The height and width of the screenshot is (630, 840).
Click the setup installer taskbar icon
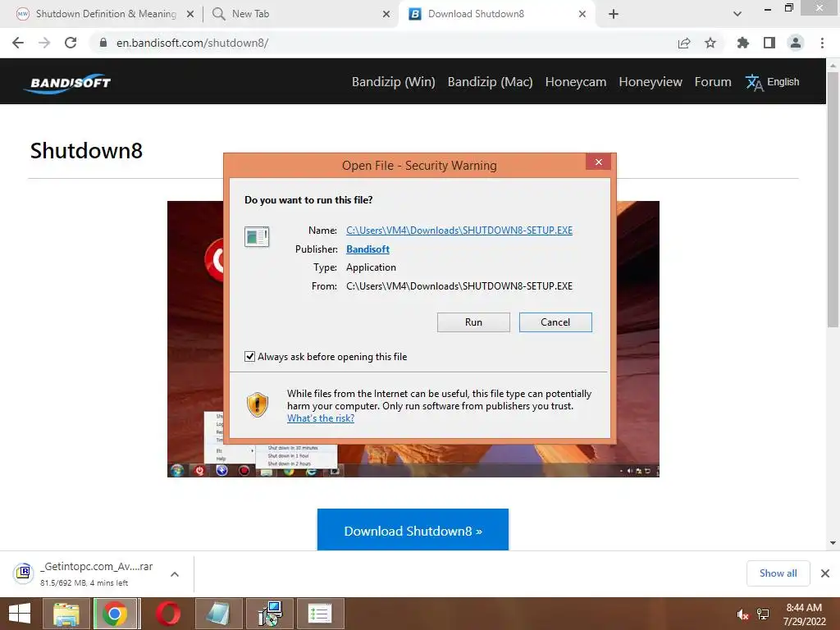[269, 614]
